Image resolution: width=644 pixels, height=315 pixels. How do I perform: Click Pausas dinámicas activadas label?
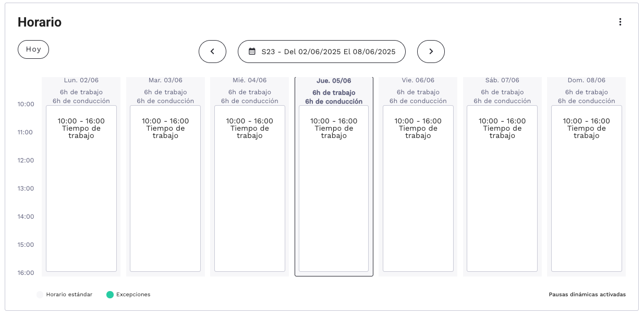tap(587, 295)
